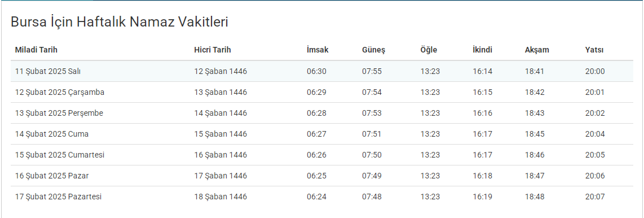Select the İmsak column header
Image resolution: width=644 pixels, height=218 pixels.
click(x=317, y=50)
